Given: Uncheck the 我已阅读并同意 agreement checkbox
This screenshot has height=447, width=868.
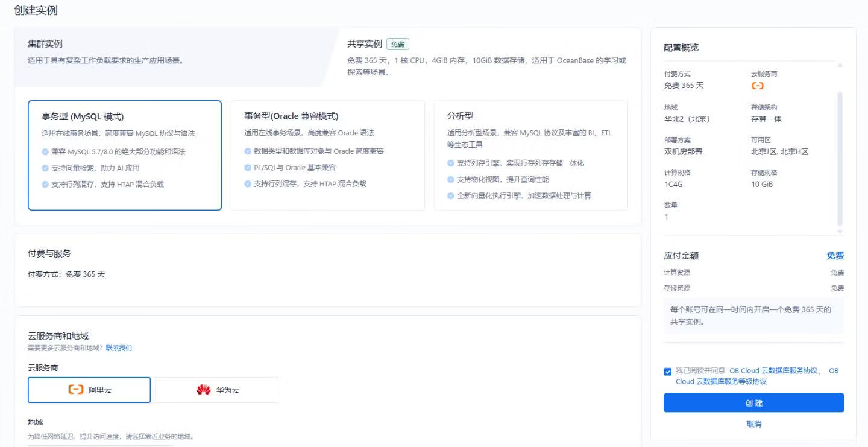Looking at the screenshot, I should pyautogui.click(x=668, y=372).
